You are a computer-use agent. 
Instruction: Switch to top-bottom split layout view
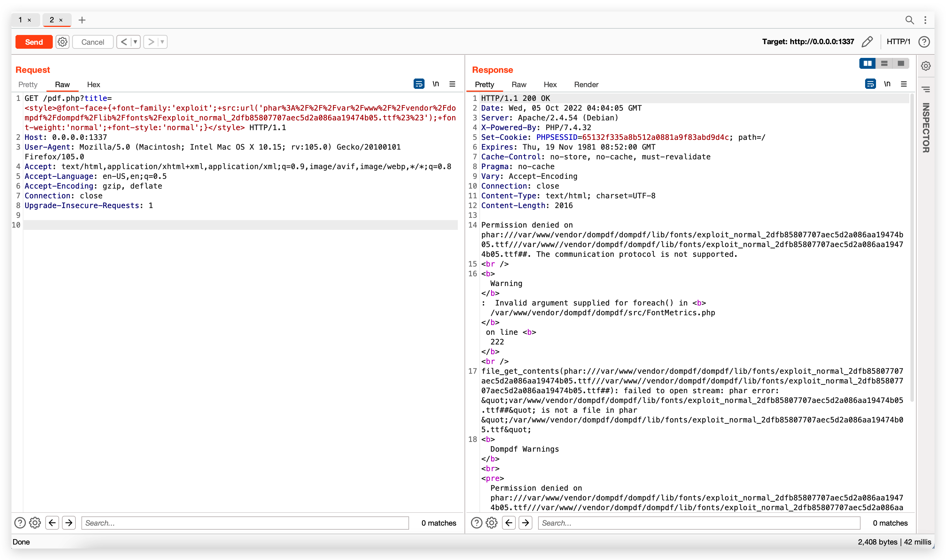coord(884,63)
